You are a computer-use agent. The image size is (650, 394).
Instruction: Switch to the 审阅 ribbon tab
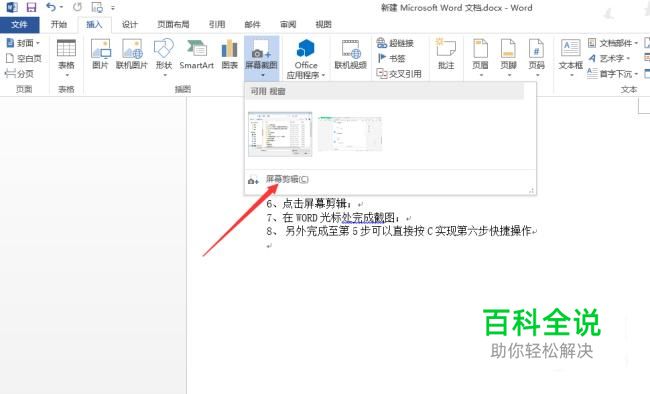click(288, 24)
